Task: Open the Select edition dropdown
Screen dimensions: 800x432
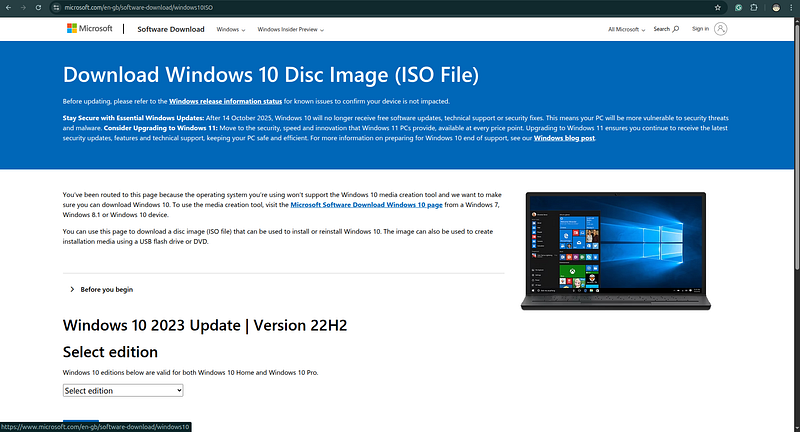Action: point(123,391)
